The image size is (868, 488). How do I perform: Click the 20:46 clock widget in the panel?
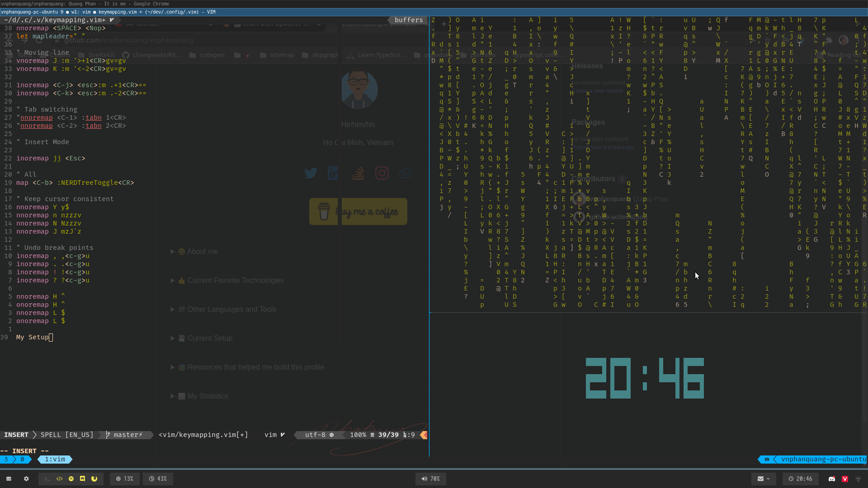(x=800, y=479)
